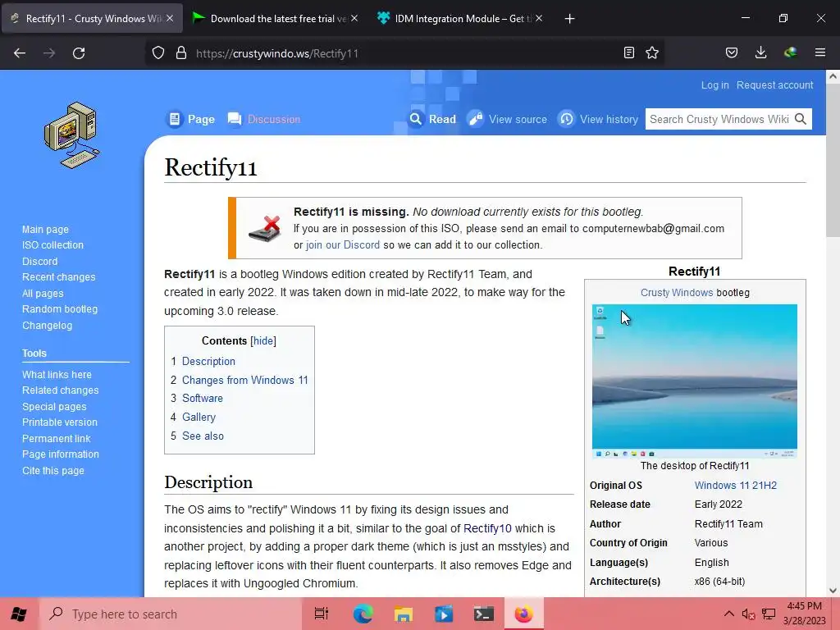Open Random bootleg in the sidebar

point(60,309)
